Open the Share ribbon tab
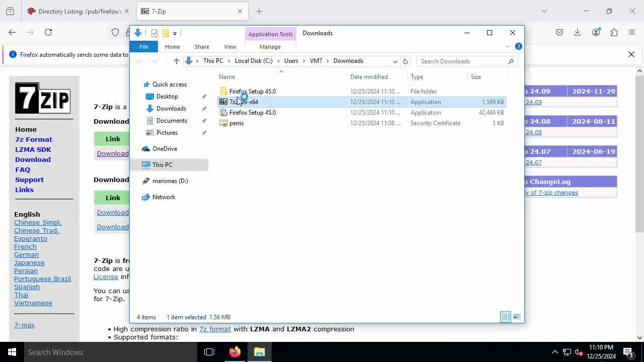 click(x=202, y=47)
